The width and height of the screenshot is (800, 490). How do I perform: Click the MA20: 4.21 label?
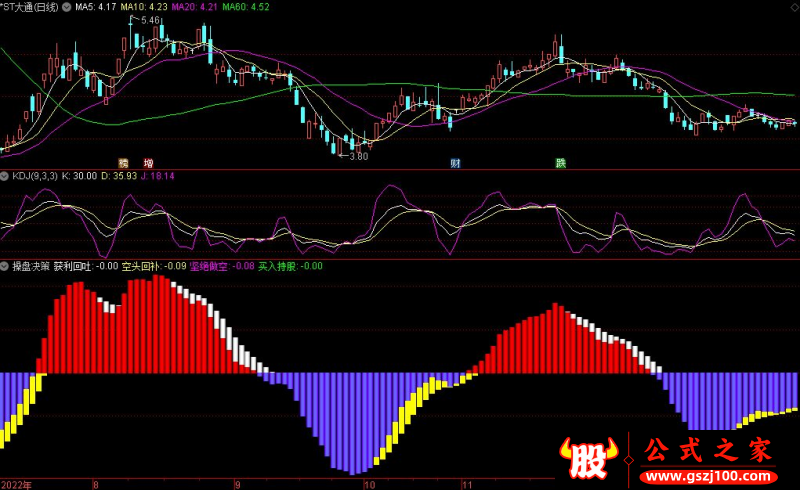(x=194, y=7)
